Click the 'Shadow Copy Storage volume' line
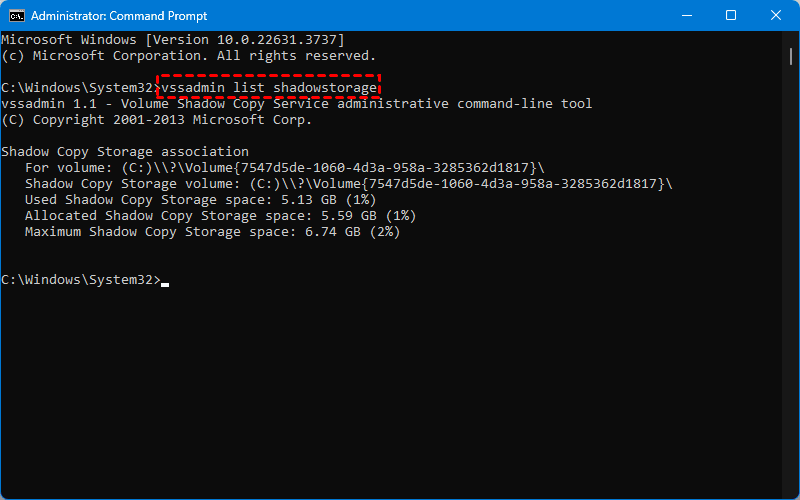Image resolution: width=800 pixels, height=500 pixels. [349, 184]
